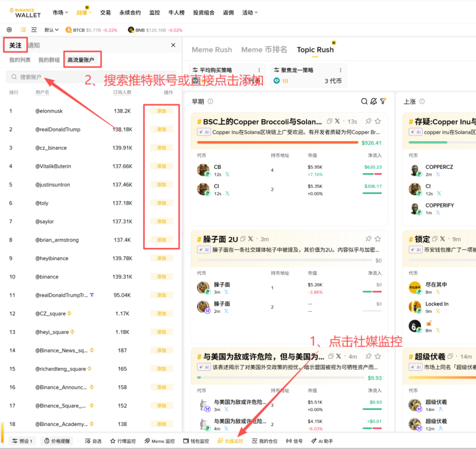
Task: Select 我的群组 sub-tab
Action: coord(49,60)
